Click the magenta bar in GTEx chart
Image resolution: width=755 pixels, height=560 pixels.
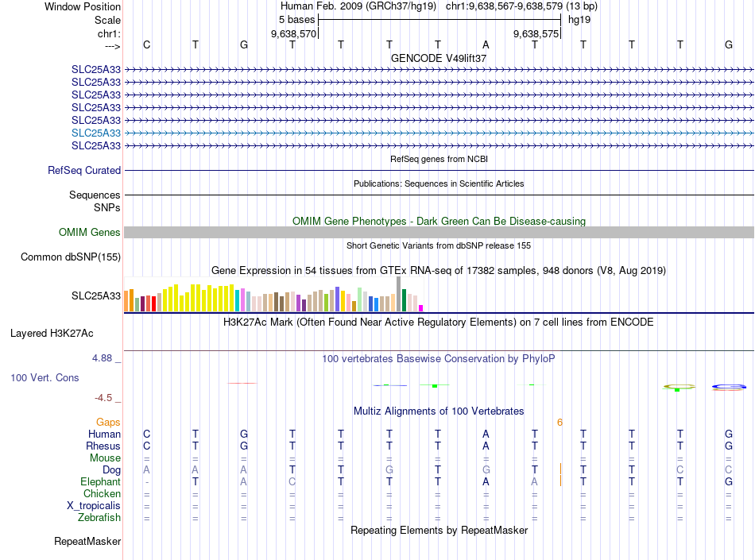tap(421, 308)
